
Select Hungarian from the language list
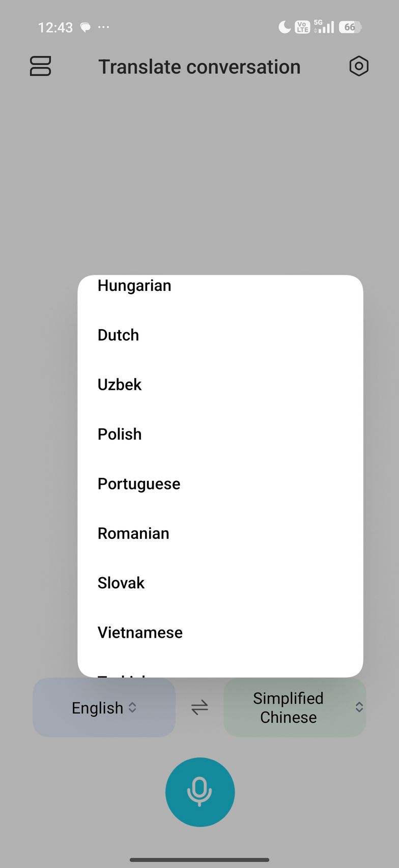coord(134,286)
